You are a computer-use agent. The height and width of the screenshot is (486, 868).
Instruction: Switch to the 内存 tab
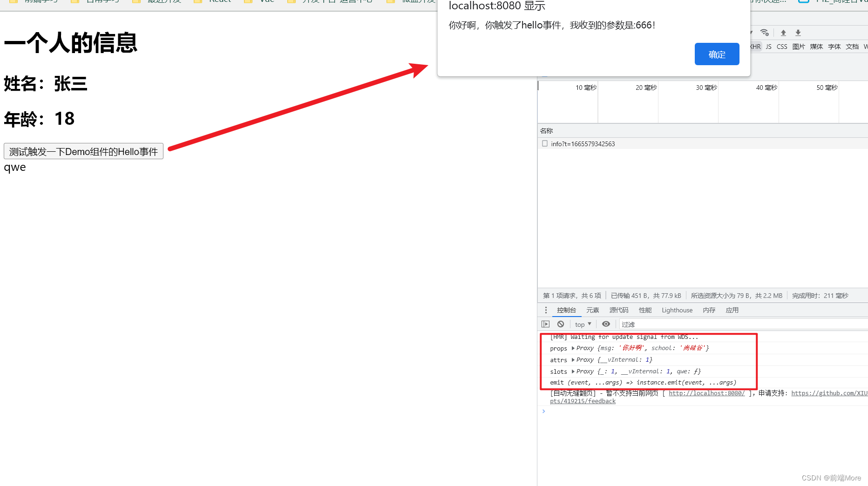[709, 310]
